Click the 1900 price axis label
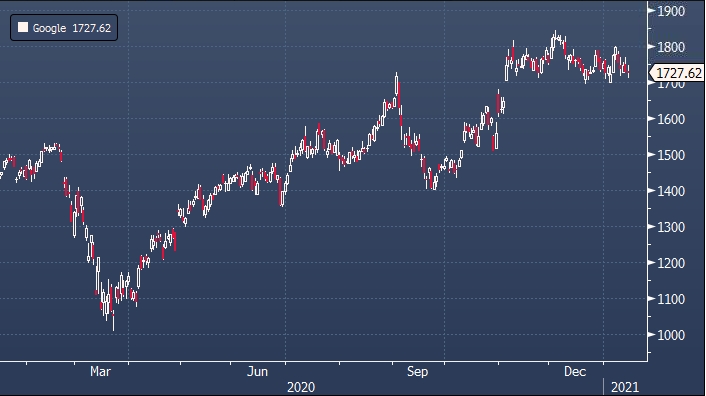The height and width of the screenshot is (396, 706). pyautogui.click(x=671, y=11)
